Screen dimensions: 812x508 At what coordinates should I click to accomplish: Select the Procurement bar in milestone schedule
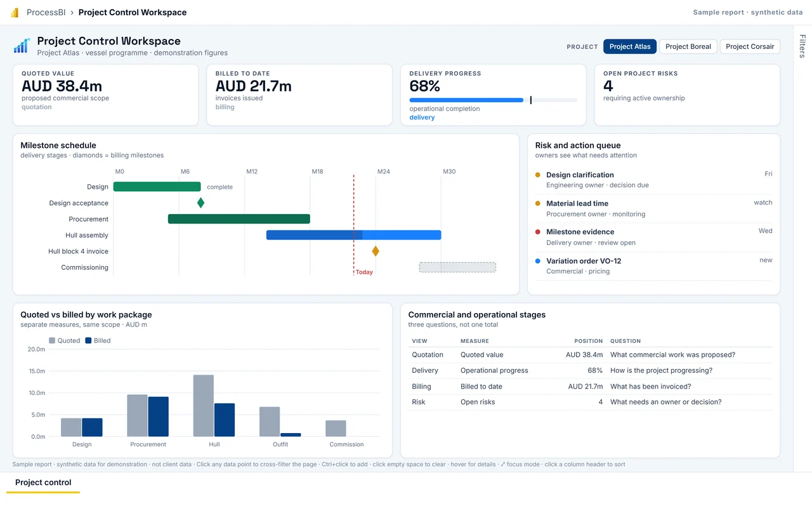click(x=239, y=219)
